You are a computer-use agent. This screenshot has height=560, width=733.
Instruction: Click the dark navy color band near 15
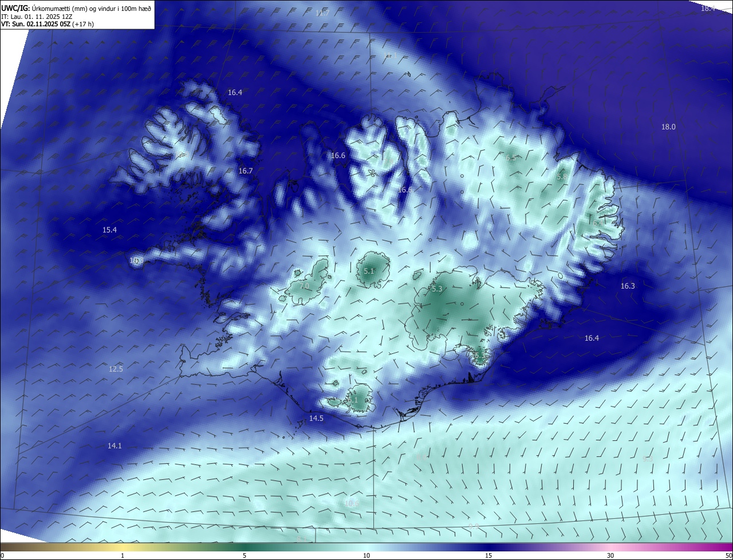tap(488, 547)
